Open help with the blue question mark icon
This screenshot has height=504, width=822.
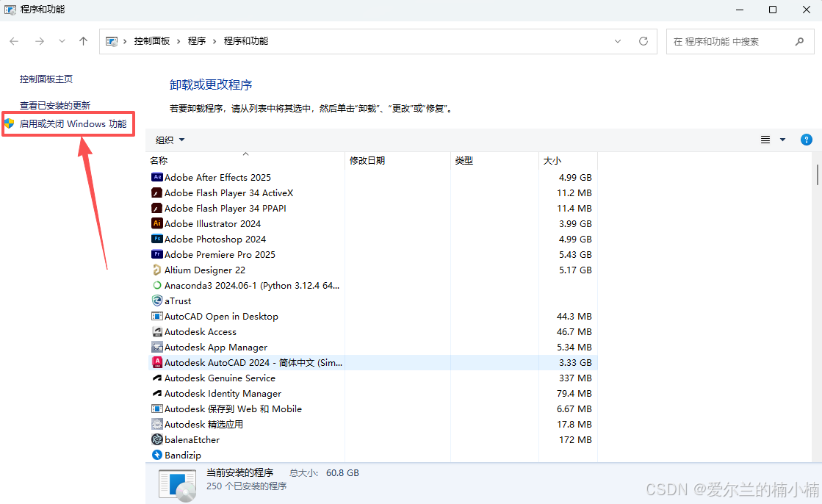coord(807,140)
